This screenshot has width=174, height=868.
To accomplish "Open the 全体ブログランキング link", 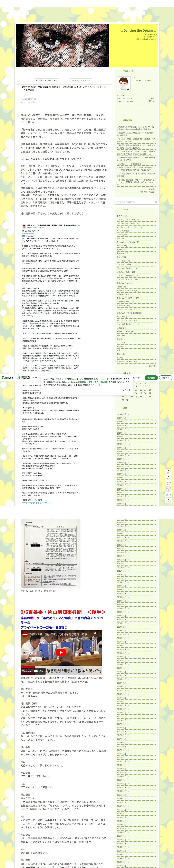I will (x=125, y=98).
